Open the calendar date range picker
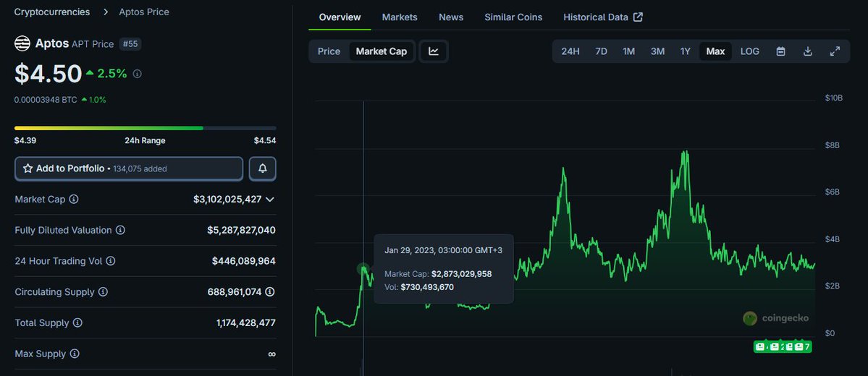This screenshot has width=868, height=376. [780, 51]
